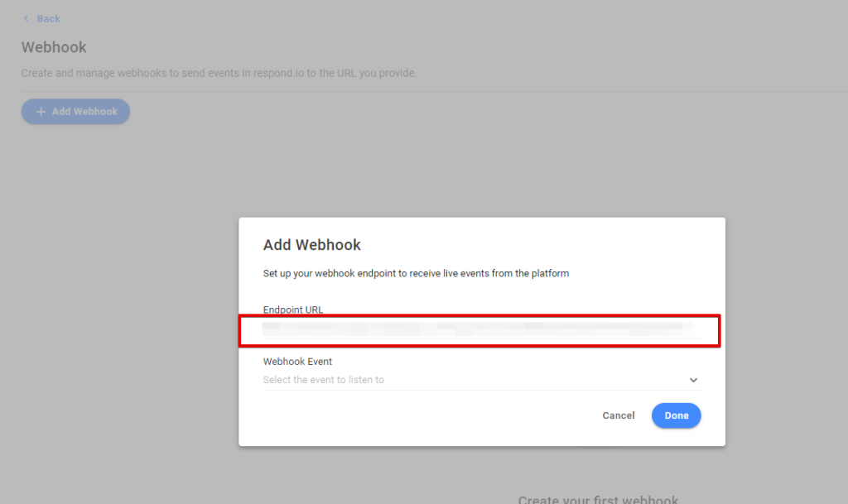The height and width of the screenshot is (504, 848).
Task: Click the Webhook page heading
Action: pos(54,47)
